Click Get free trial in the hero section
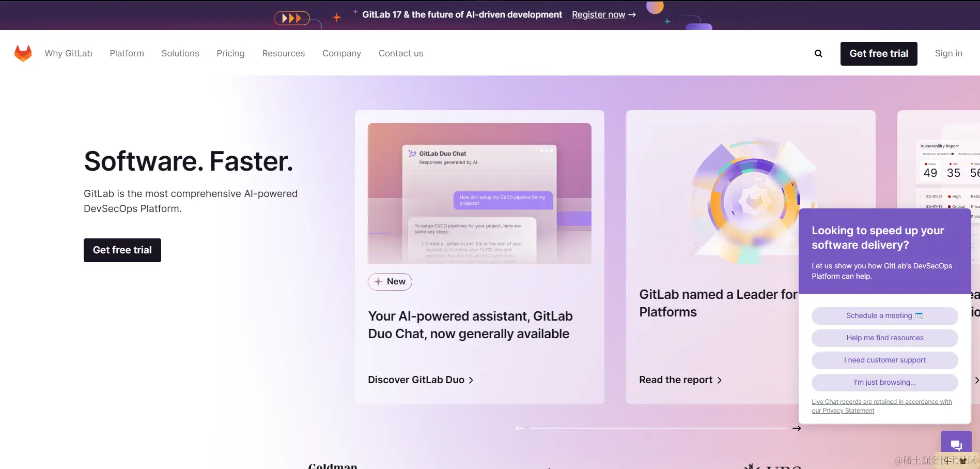The height and width of the screenshot is (469, 980). [122, 250]
